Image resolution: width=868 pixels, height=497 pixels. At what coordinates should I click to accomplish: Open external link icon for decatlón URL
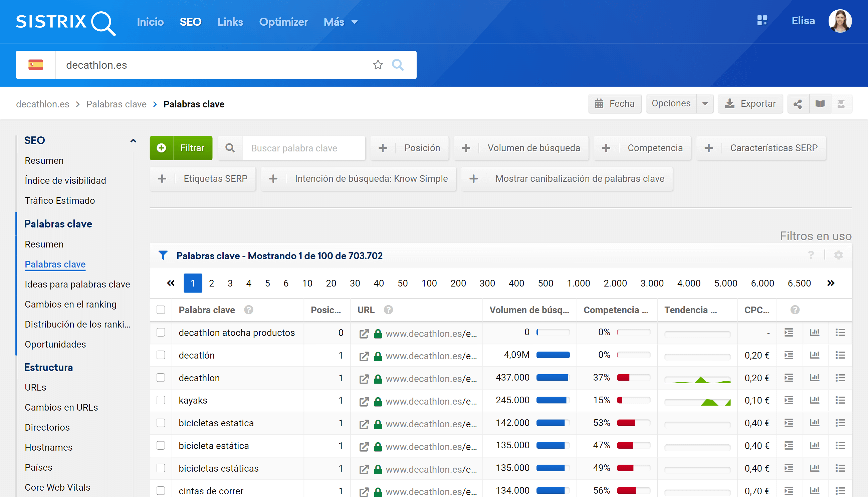point(364,356)
